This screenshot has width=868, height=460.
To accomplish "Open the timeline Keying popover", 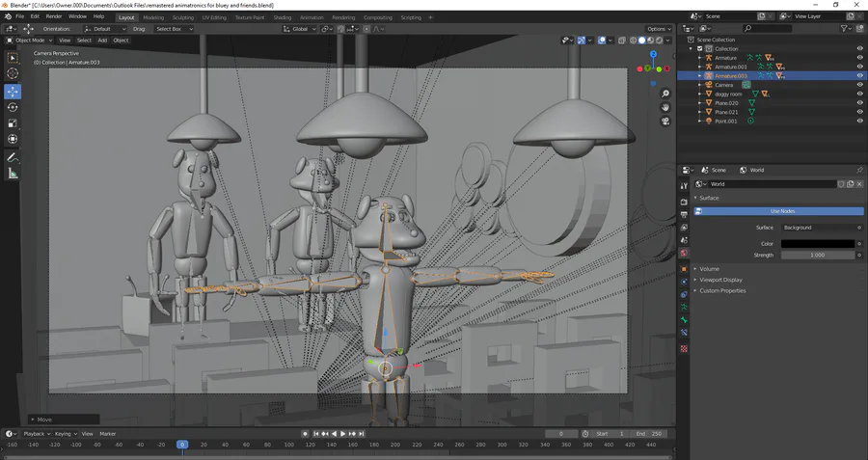I will coord(66,434).
